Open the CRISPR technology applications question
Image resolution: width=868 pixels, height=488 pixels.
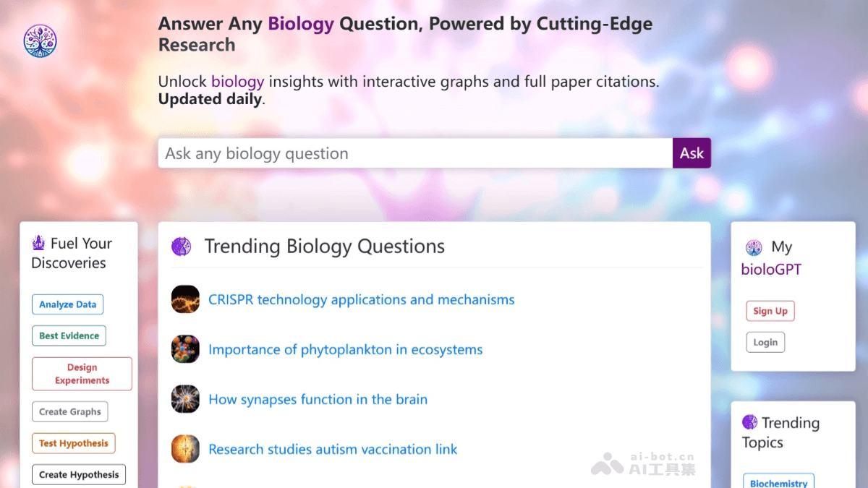point(362,299)
